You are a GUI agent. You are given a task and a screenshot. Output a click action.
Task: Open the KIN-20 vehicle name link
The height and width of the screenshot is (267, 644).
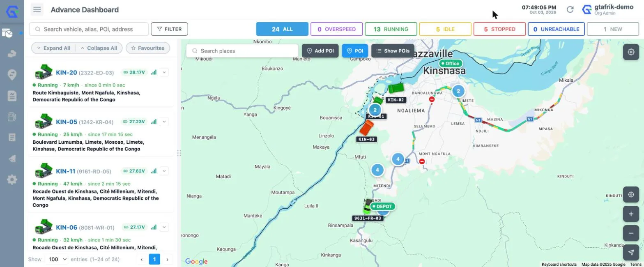click(67, 73)
